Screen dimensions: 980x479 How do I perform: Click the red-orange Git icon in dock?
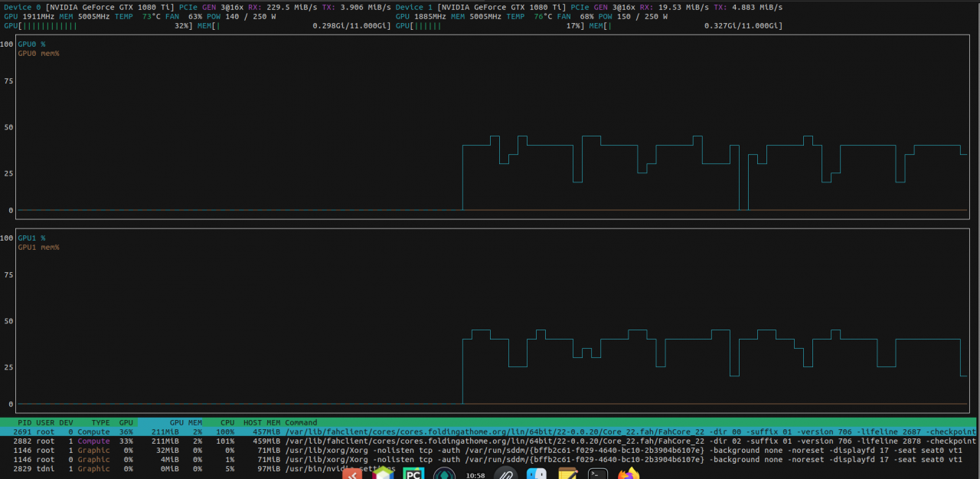[352, 474]
